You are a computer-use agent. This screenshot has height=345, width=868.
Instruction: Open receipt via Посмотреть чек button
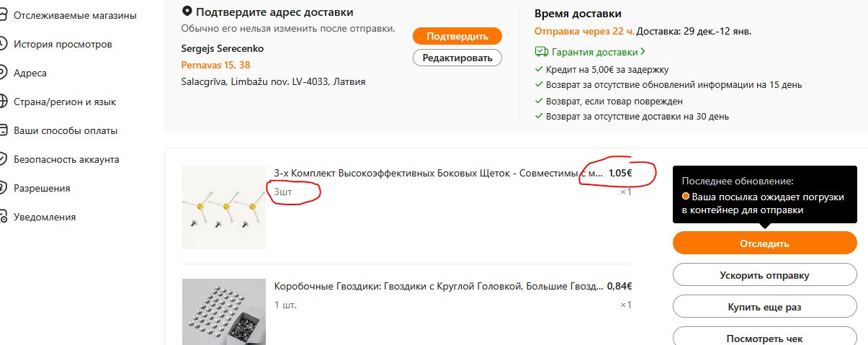pos(764,338)
